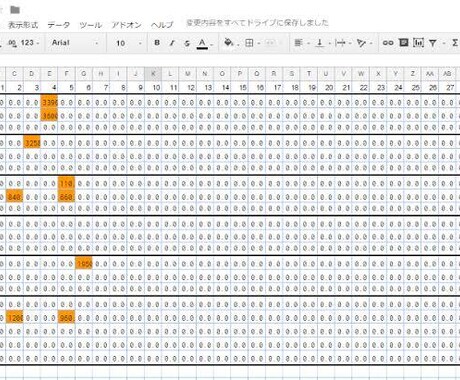Select column header AB
Screen dimensions: 460x380
coord(447,74)
